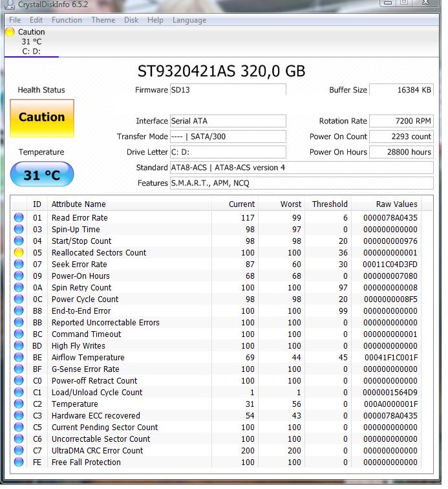Click the 31 °C temperature button
This screenshot has width=448, height=489.
coord(42,174)
